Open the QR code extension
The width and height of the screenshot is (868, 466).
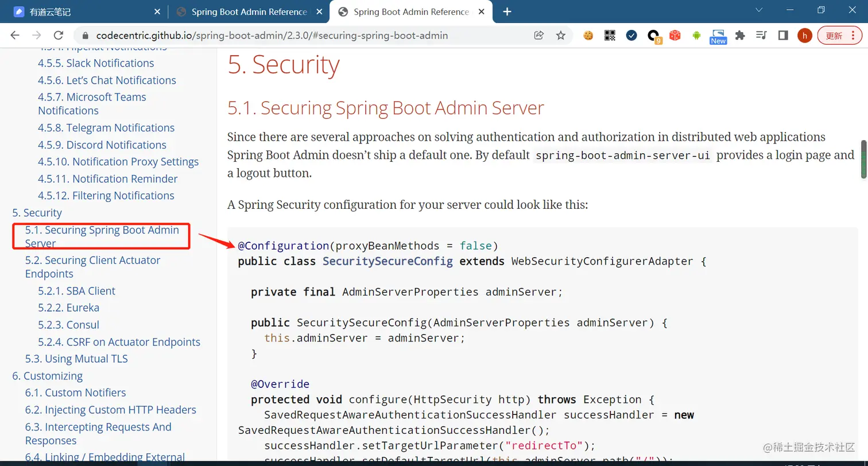click(x=610, y=36)
